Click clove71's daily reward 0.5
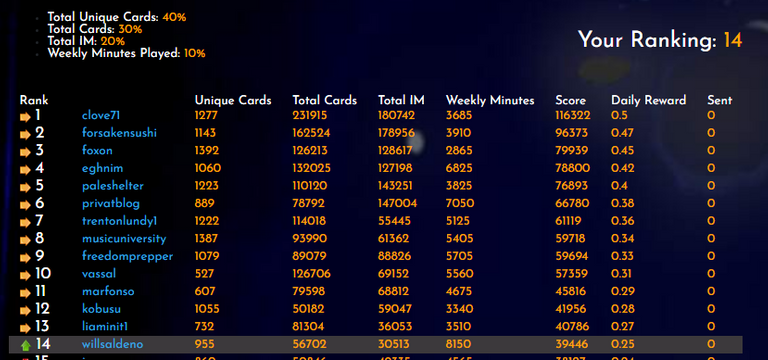 point(619,116)
